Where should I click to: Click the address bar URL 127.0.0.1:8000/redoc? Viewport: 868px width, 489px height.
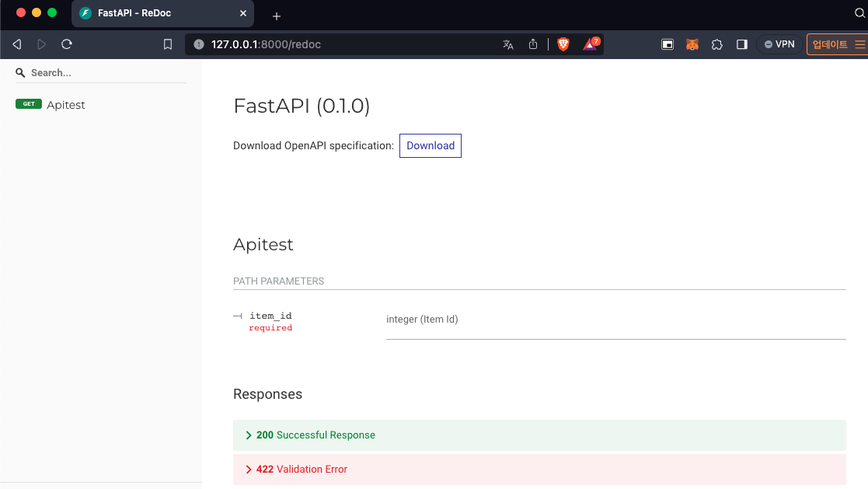[266, 44]
